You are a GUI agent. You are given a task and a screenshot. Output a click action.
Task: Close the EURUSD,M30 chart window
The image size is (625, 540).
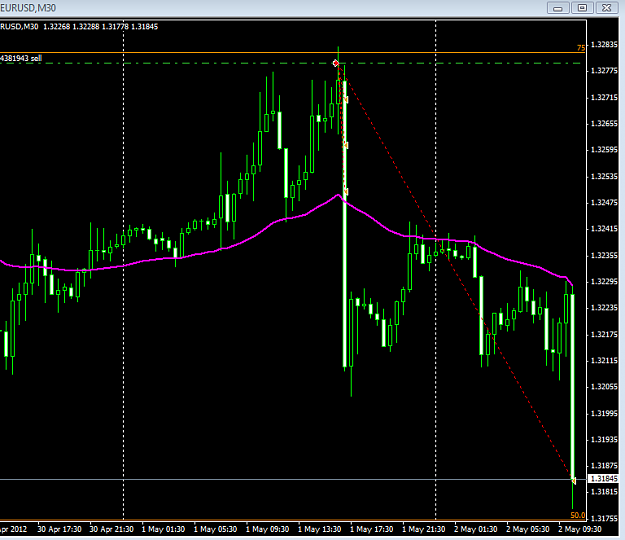click(x=606, y=8)
